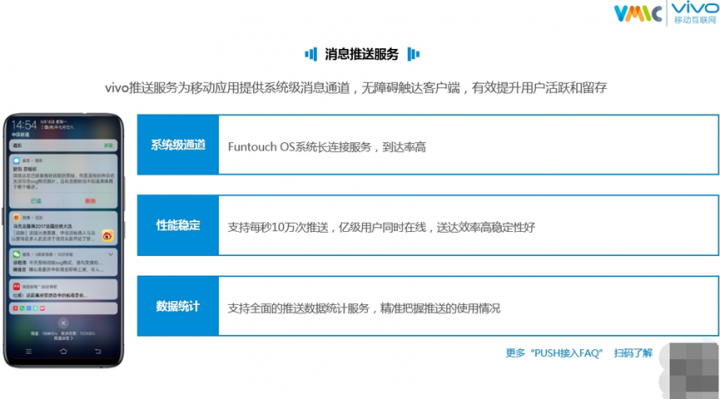Image resolution: width=720 pixels, height=399 pixels.
Task: Click the text starting with '支持每秒10万次推送'
Action: click(x=381, y=227)
